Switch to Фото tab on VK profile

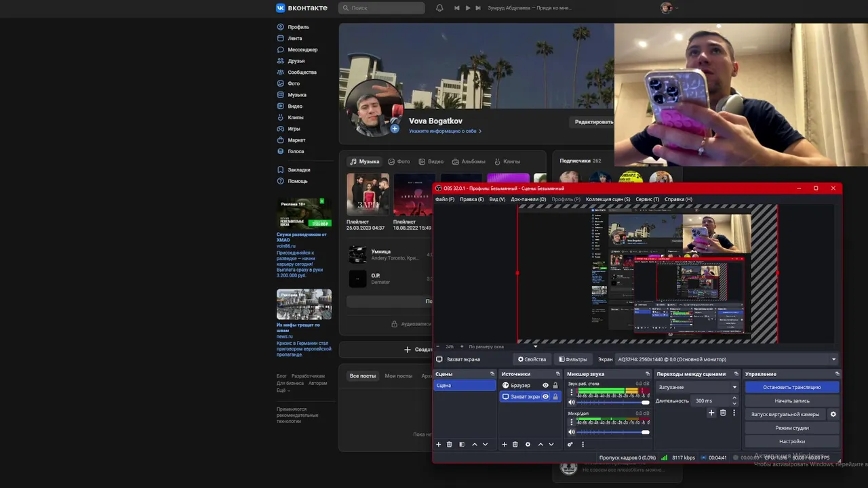coord(399,161)
